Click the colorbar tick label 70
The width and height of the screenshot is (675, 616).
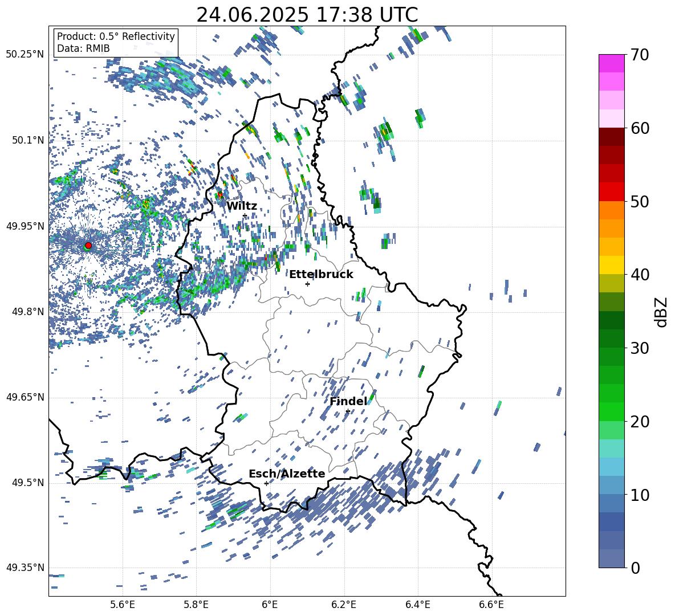coord(639,55)
